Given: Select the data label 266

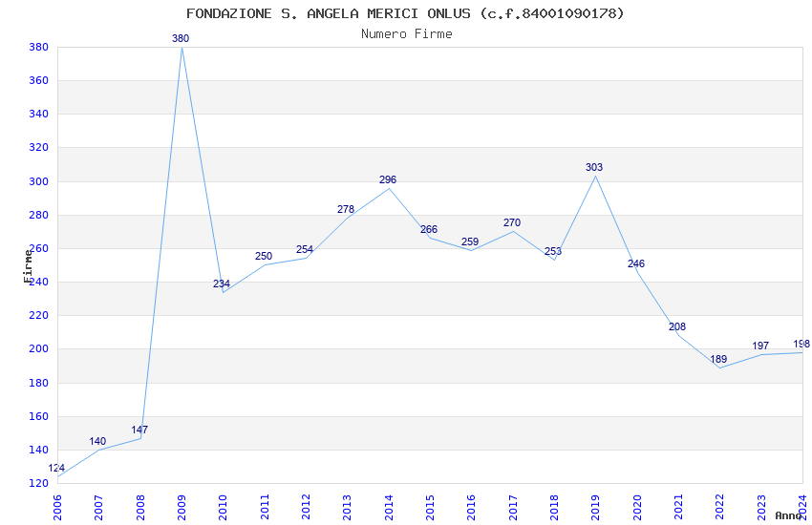Looking at the screenshot, I should click(x=429, y=229).
